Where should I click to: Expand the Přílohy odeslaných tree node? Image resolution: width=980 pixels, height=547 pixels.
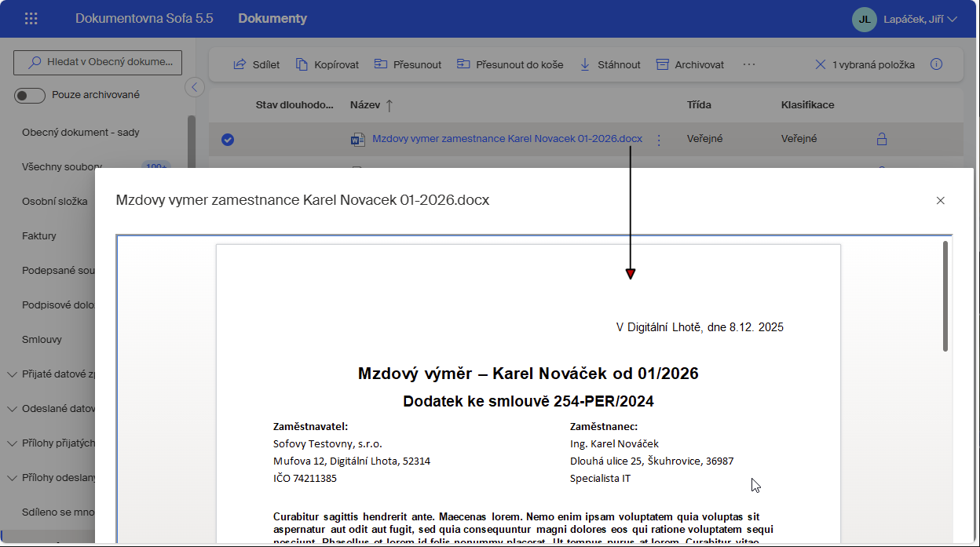pos(12,478)
